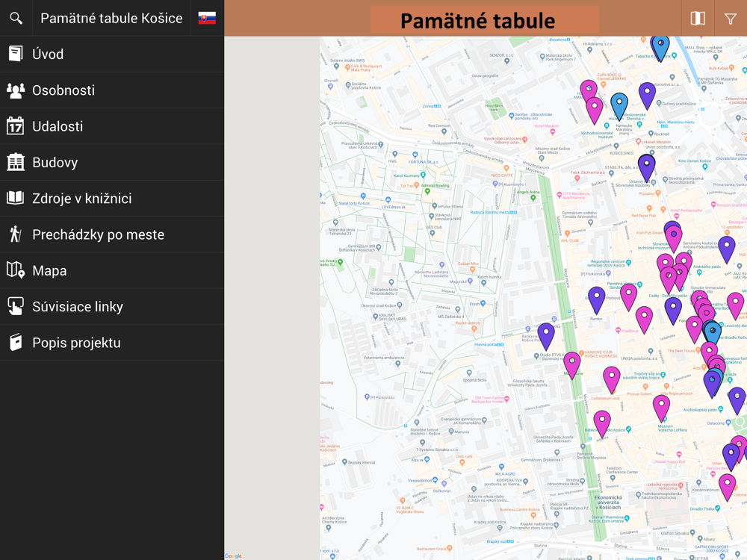
Task: Click the search magnifier icon
Action: (16, 18)
